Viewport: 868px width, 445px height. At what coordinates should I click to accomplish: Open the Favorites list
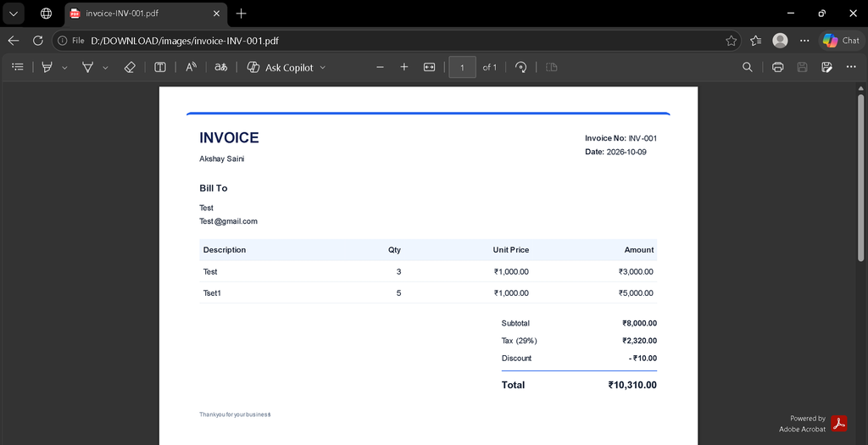755,41
